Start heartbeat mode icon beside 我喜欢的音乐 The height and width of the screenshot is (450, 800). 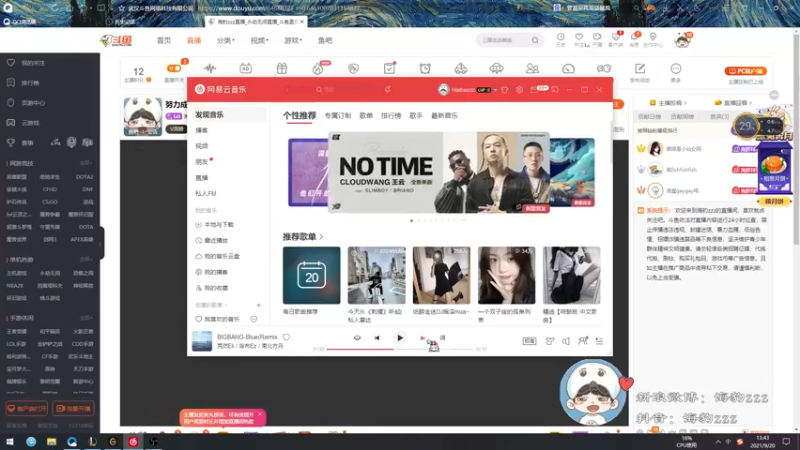(x=254, y=319)
